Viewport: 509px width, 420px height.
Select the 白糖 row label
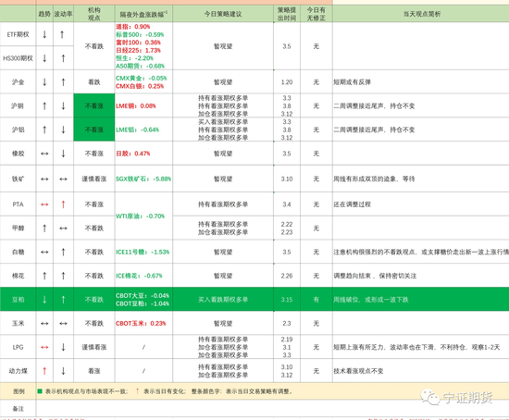tap(18, 252)
